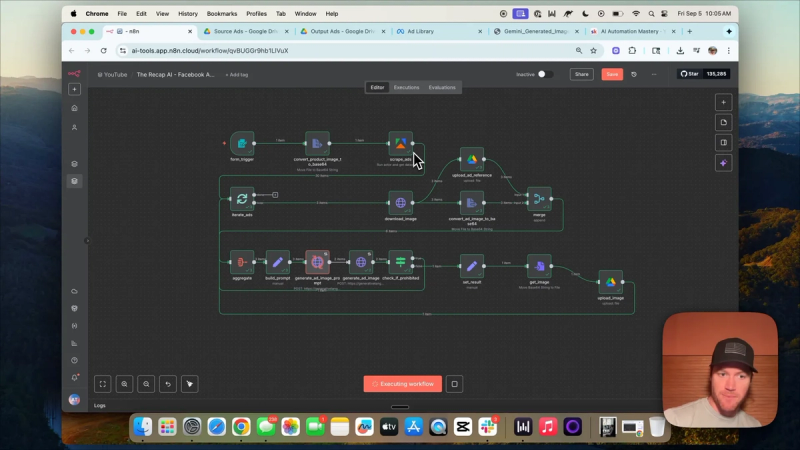Open the variables icon in sidebar
Image resolution: width=800 pixels, height=450 pixels.
(74, 326)
